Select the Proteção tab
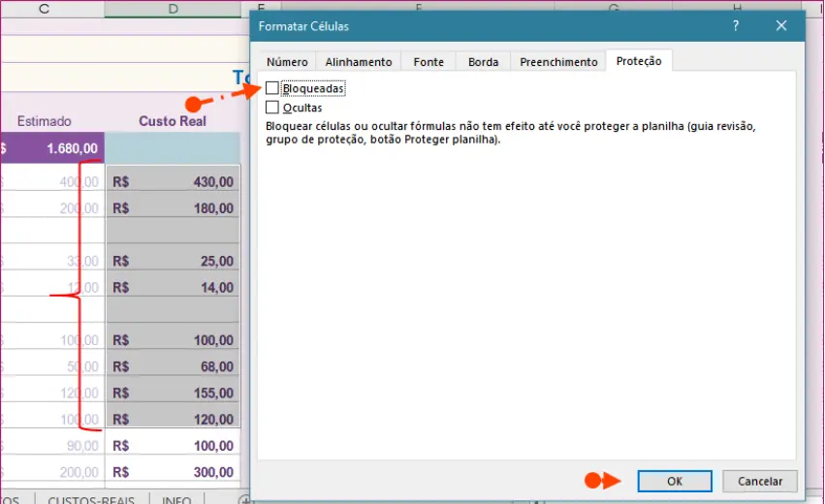Image resolution: width=825 pixels, height=504 pixels. [x=639, y=61]
